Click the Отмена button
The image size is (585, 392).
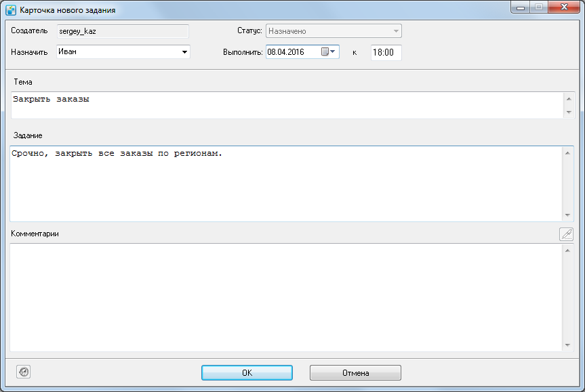coord(355,372)
